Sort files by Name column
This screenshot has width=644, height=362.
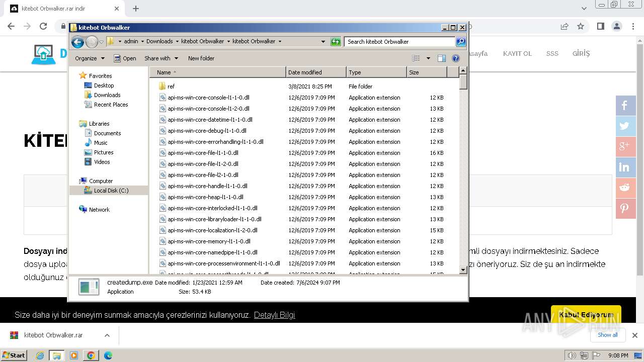(x=217, y=72)
